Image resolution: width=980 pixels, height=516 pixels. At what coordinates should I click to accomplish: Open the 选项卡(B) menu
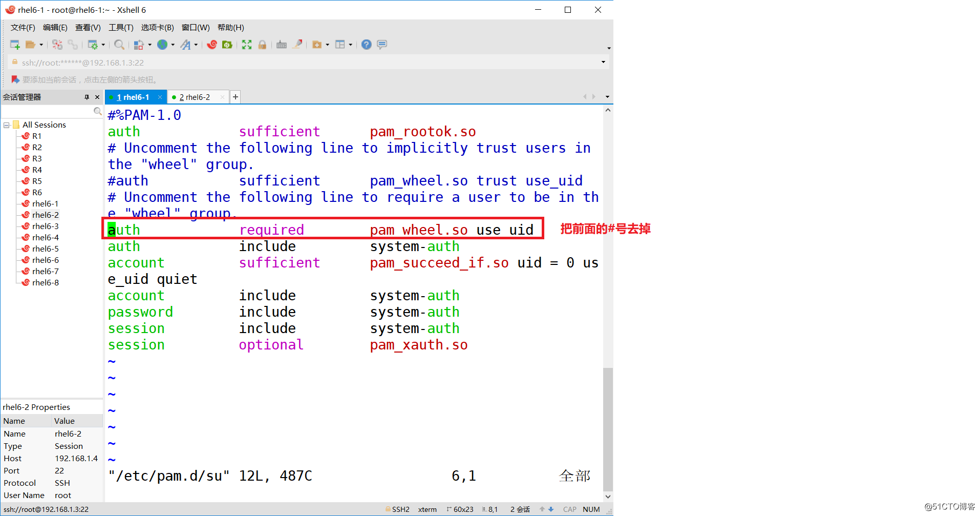pyautogui.click(x=158, y=28)
